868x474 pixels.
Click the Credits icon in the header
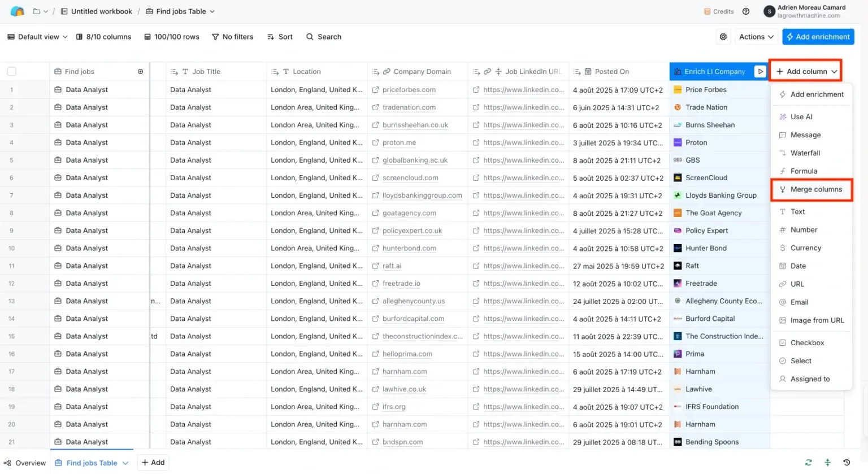[707, 11]
